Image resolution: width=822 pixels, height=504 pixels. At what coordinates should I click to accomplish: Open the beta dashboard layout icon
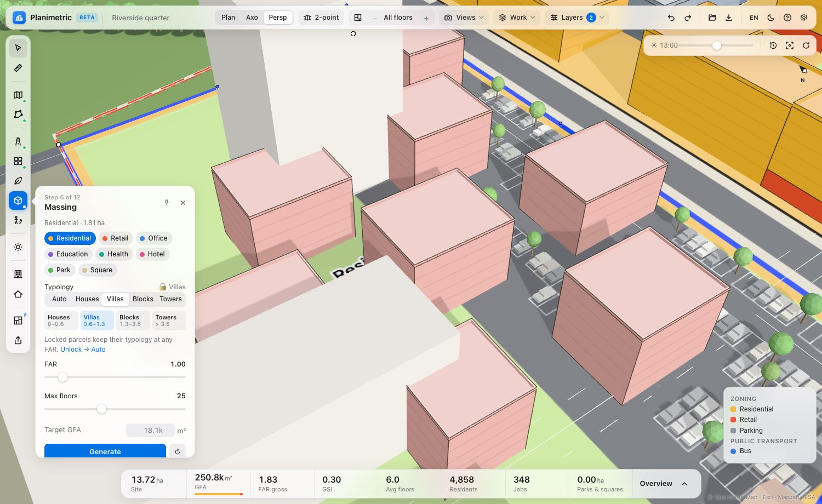pyautogui.click(x=18, y=320)
